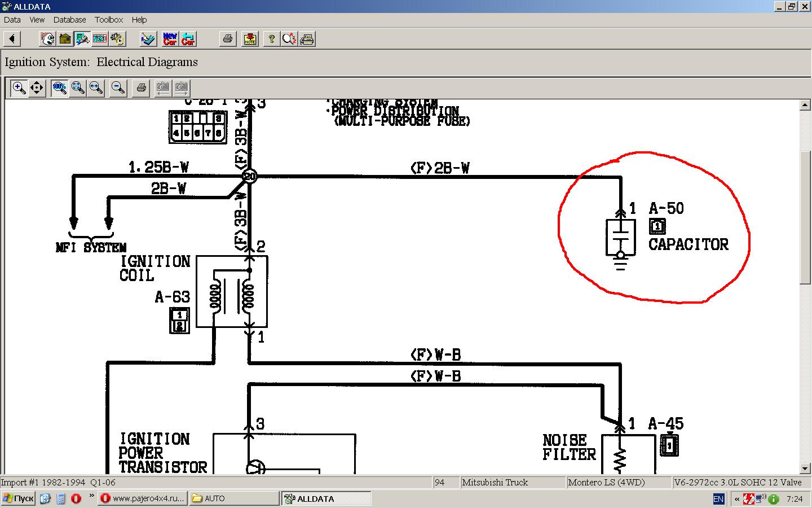This screenshot has width=812, height=508.
Task: Click the 'Mitsubishi Truck' status bar entry
Action: point(513,482)
